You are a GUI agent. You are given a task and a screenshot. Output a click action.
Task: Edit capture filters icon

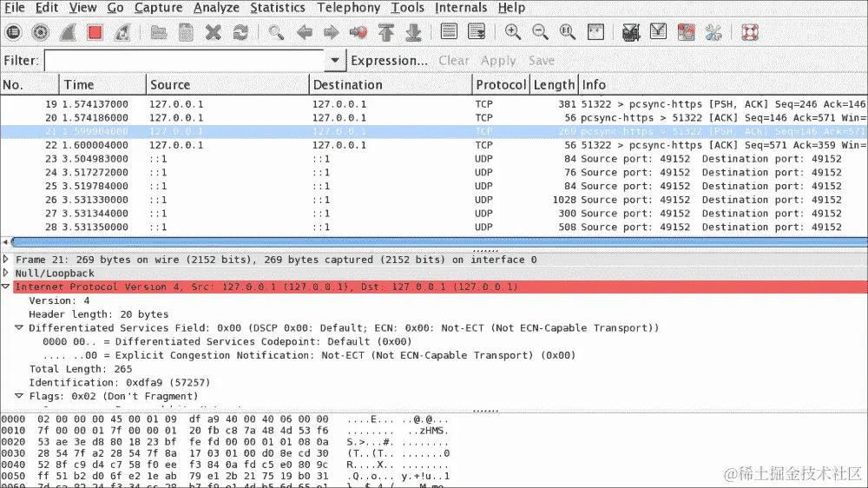pos(631,32)
